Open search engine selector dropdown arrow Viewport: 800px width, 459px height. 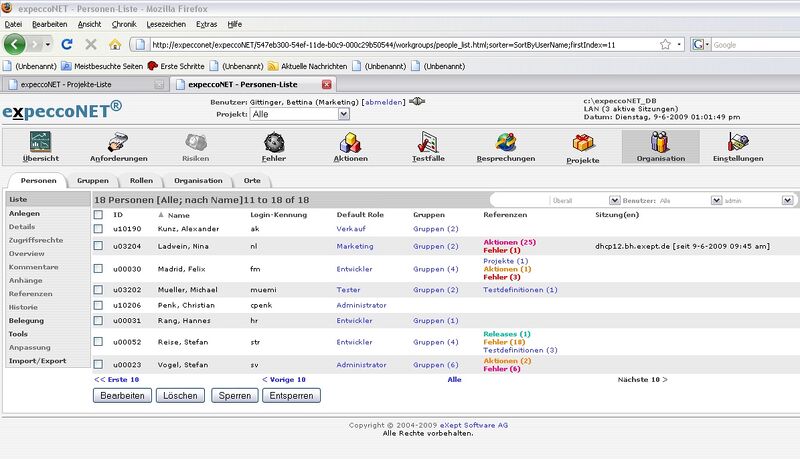click(707, 44)
